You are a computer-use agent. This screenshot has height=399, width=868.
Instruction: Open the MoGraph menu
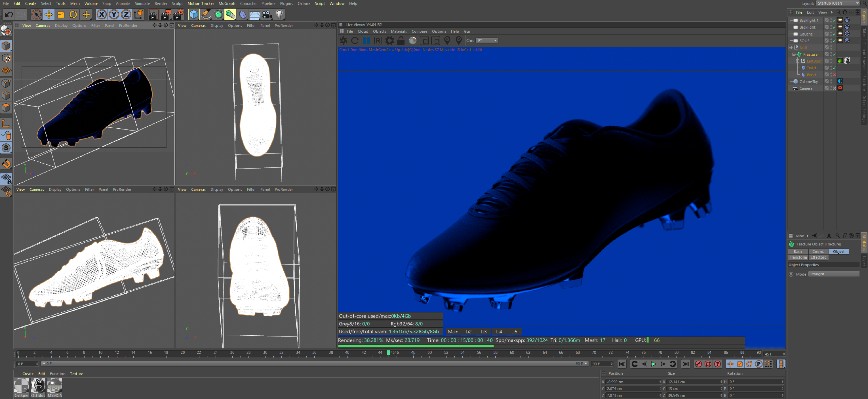(x=227, y=3)
